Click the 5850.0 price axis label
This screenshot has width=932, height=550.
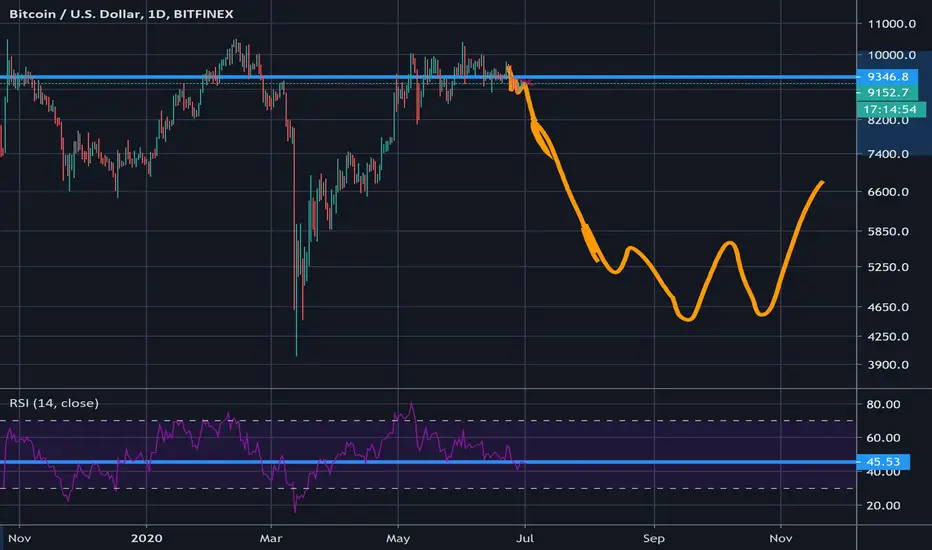click(x=888, y=231)
